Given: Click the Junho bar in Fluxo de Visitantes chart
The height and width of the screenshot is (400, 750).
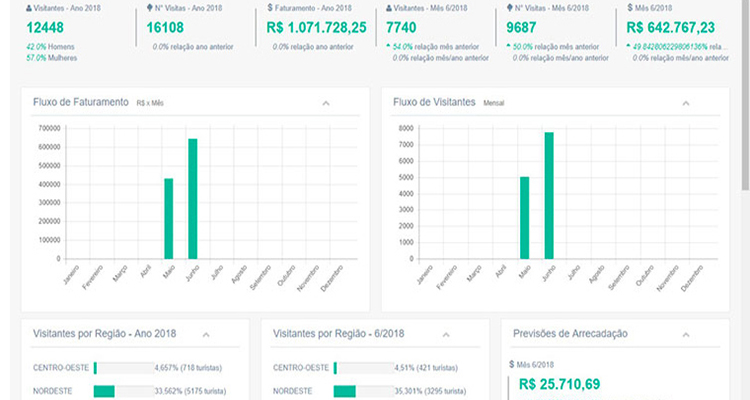Looking at the screenshot, I should coord(549,195).
